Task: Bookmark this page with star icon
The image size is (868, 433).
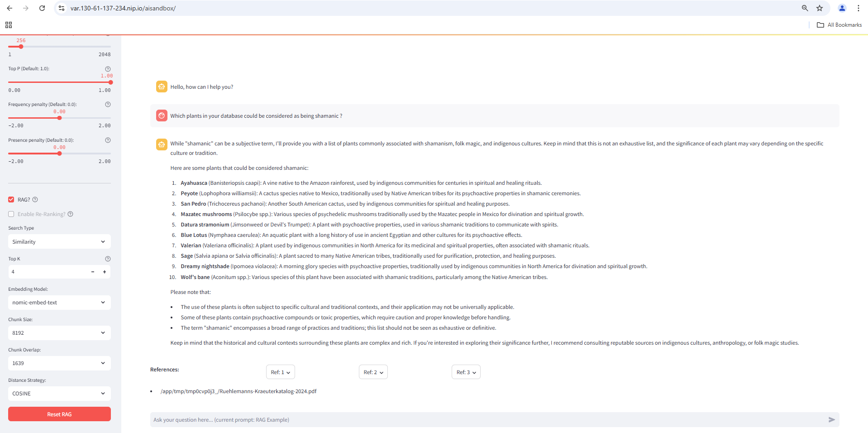Action: [x=820, y=8]
